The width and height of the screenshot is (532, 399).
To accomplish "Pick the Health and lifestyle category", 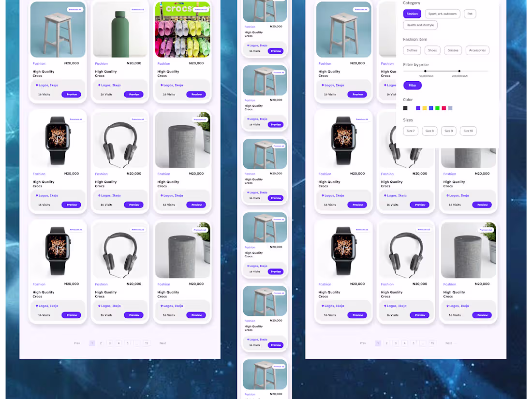I will [420, 25].
